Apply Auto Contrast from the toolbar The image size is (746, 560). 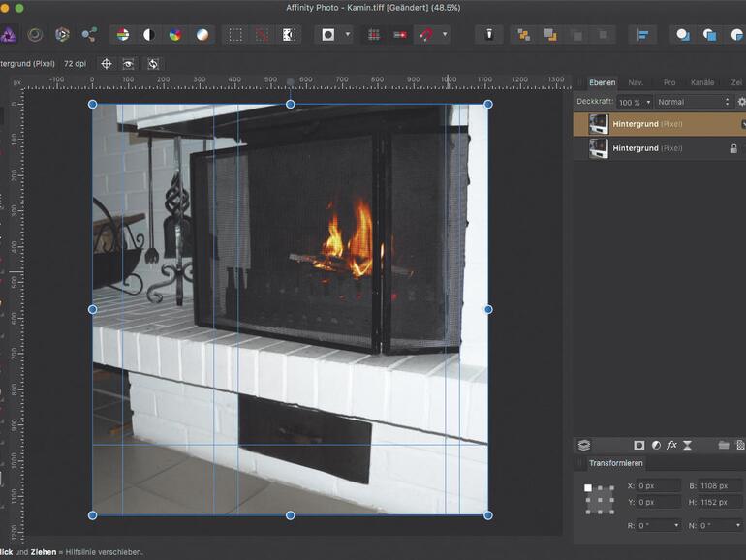point(149,35)
